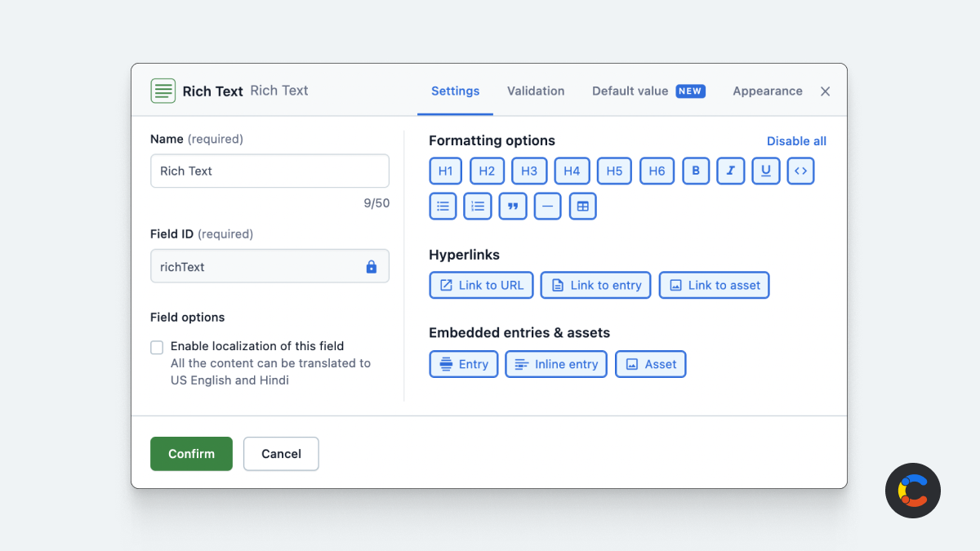Screen dimensions: 980x551
Task: Click Disable all formatting options
Action: (x=796, y=140)
